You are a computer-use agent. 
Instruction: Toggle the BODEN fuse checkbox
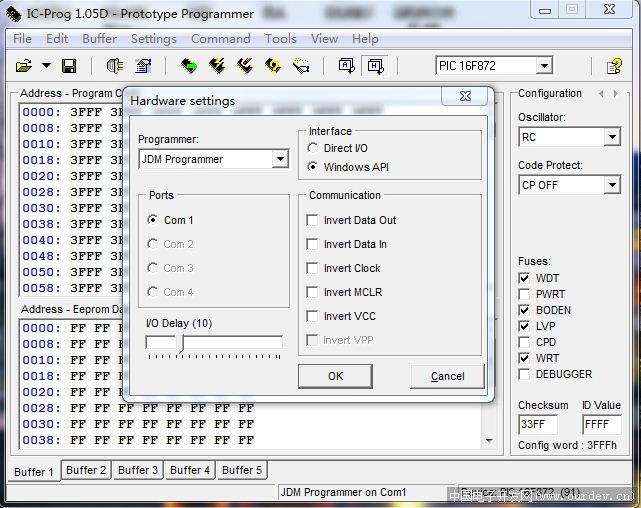(x=524, y=310)
